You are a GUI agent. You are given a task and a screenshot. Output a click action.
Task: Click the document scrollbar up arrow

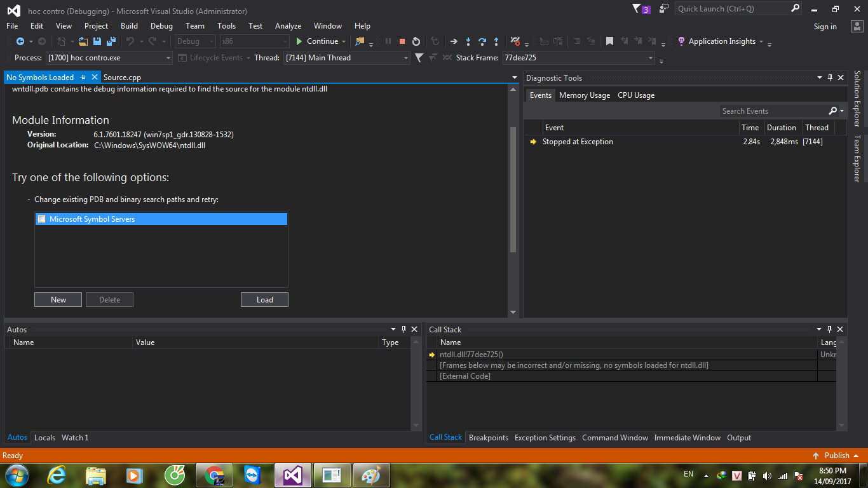point(513,90)
